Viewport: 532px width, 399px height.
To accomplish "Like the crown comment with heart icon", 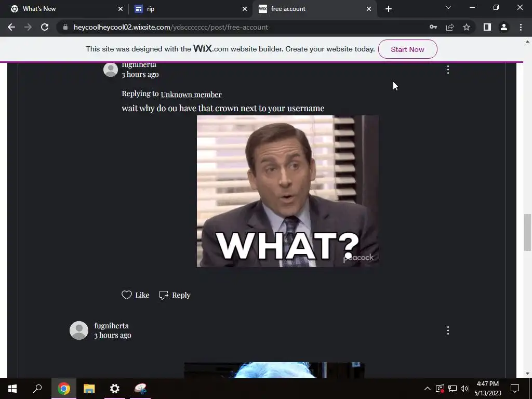I will point(127,295).
